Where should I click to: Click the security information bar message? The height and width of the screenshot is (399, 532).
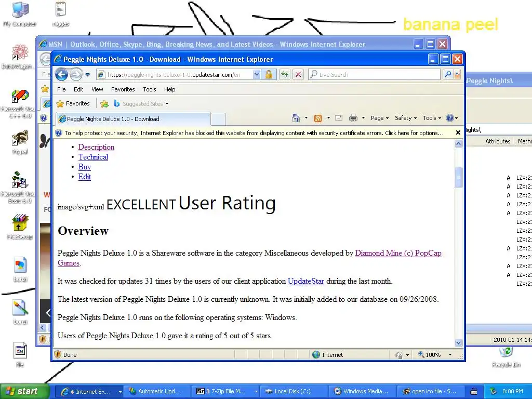254,133
